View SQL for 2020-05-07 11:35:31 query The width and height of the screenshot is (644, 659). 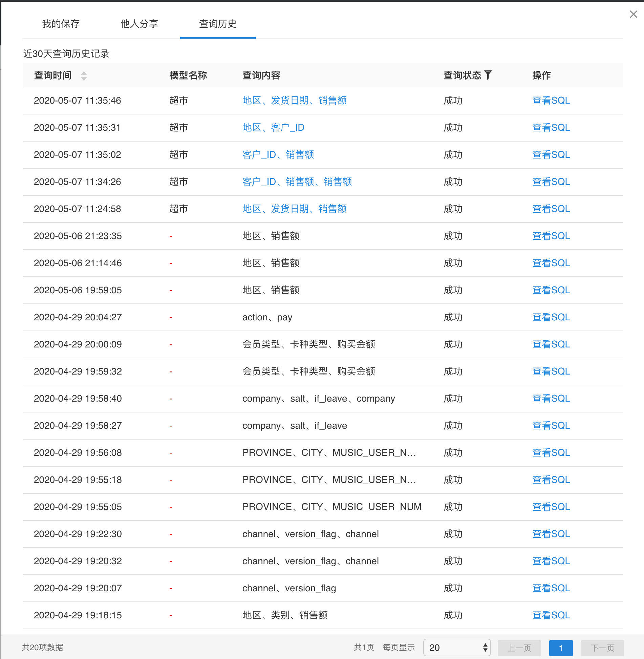551,128
